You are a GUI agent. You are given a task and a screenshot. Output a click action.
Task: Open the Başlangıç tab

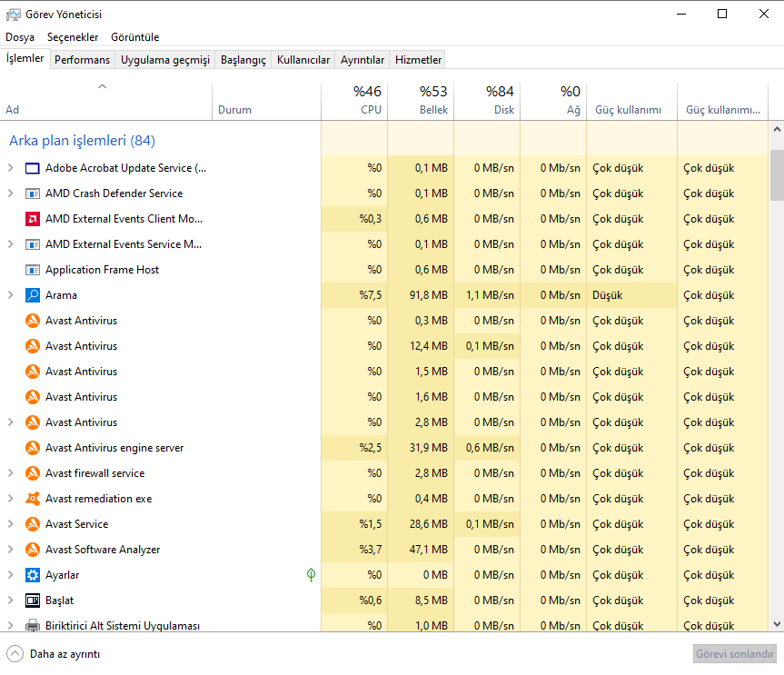coord(243,60)
